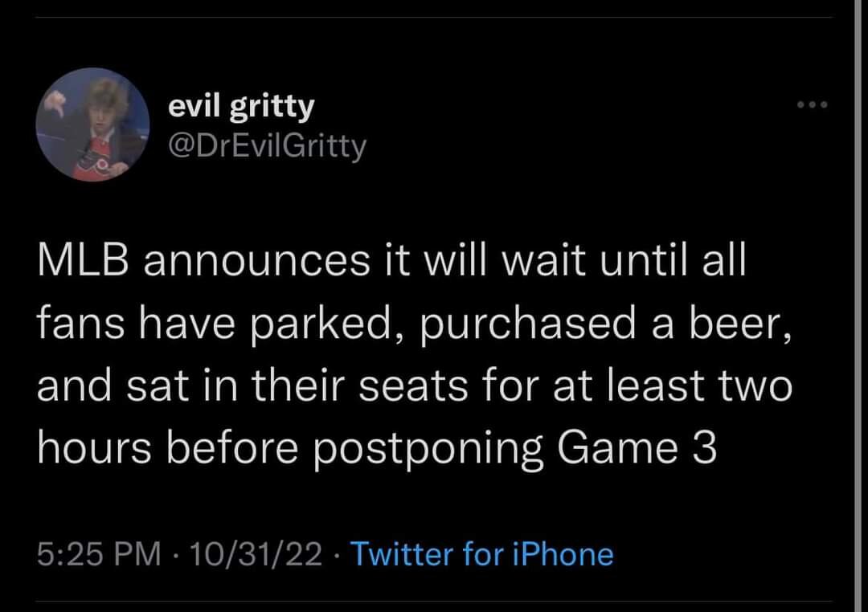Click the text line starting "and sat in"

tap(415, 387)
